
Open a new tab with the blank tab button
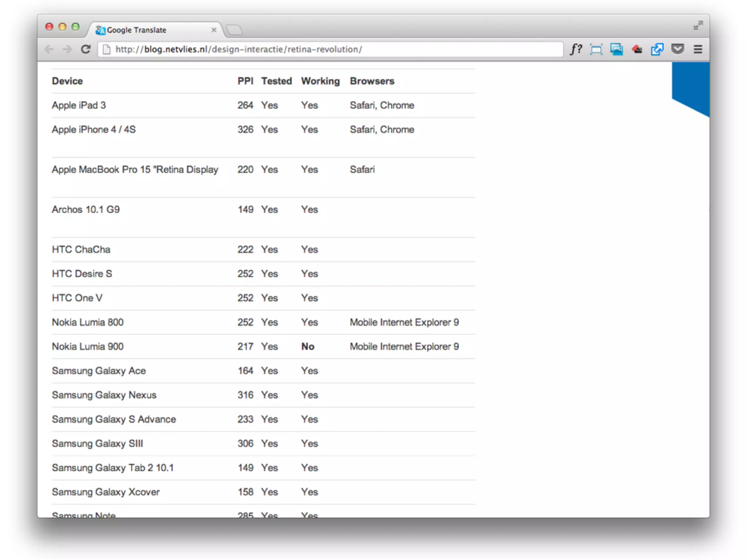pos(234,30)
